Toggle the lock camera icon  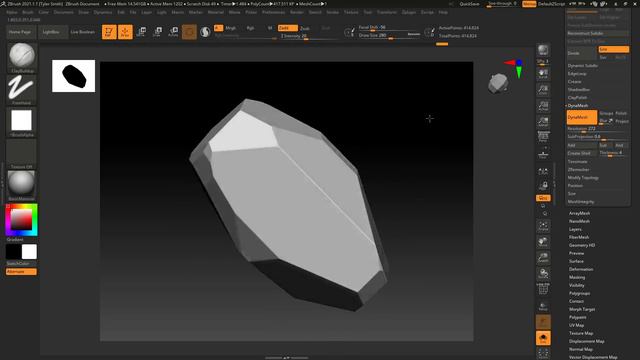click(x=543, y=186)
